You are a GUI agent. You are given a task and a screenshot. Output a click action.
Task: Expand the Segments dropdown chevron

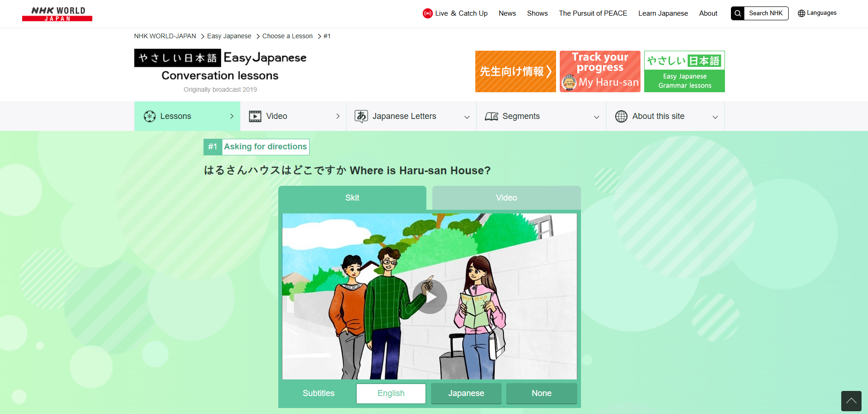597,117
